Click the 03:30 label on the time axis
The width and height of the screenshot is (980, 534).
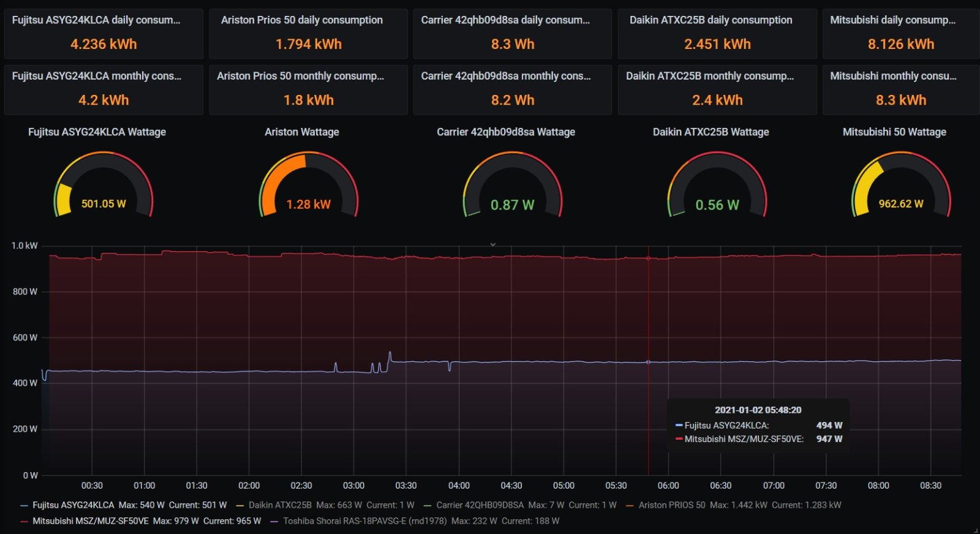click(406, 486)
